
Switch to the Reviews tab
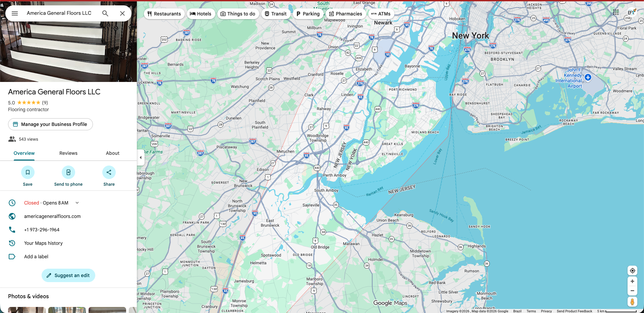(x=68, y=153)
